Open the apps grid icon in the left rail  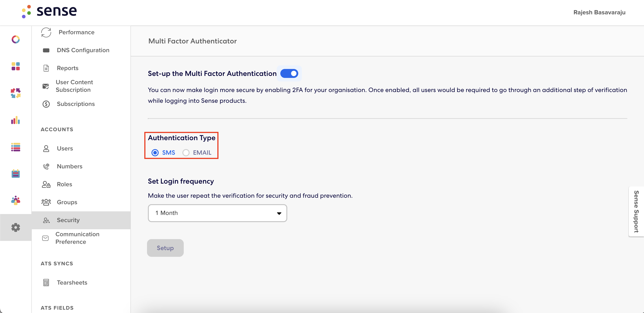[15, 66]
